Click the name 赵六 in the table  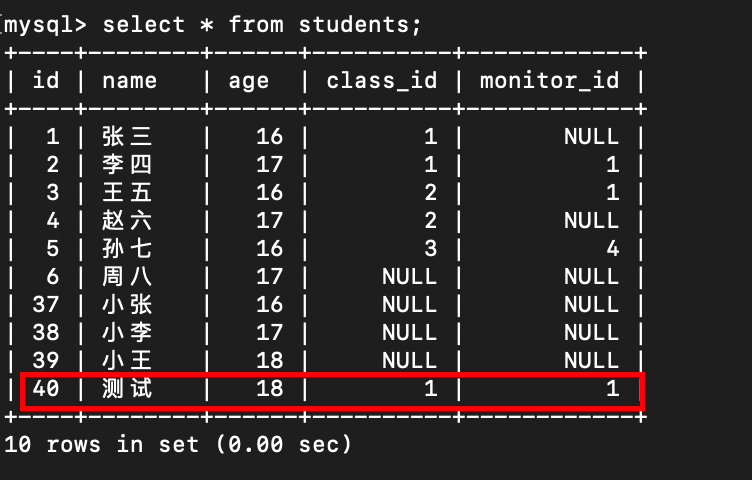[x=127, y=220]
